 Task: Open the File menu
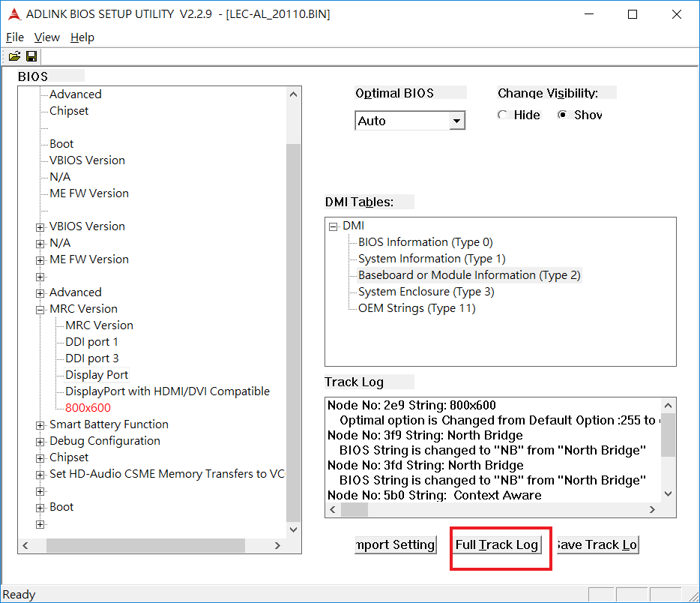15,37
